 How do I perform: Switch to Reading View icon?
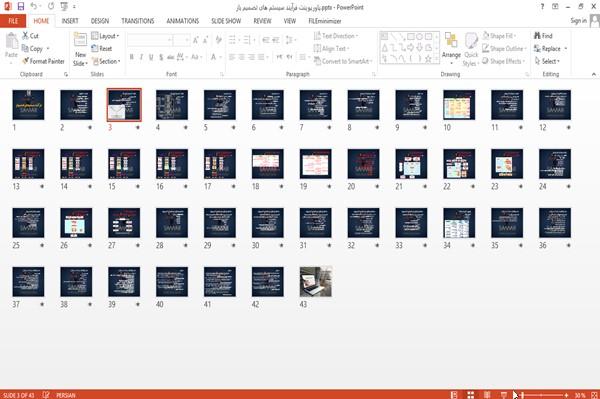[x=487, y=395]
